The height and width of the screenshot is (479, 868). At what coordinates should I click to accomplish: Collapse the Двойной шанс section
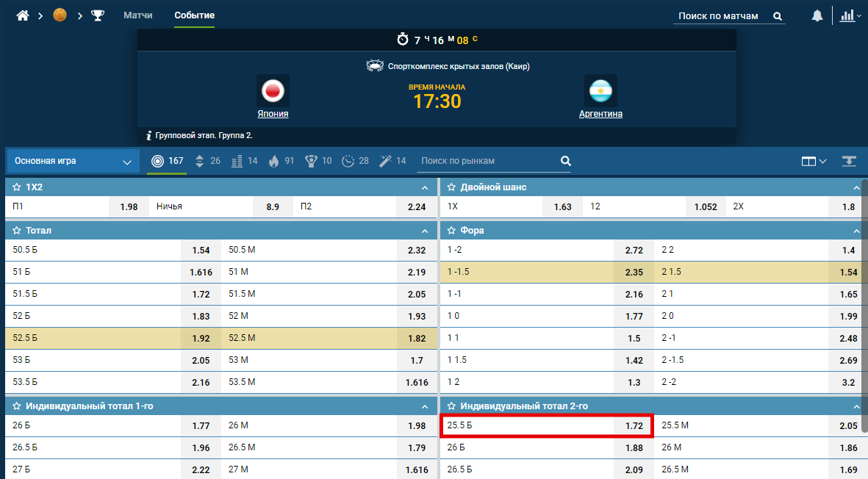point(856,187)
